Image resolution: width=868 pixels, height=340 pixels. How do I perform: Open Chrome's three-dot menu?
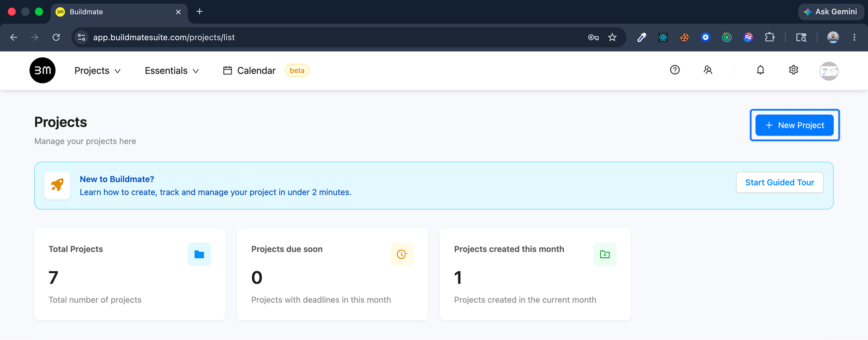854,37
